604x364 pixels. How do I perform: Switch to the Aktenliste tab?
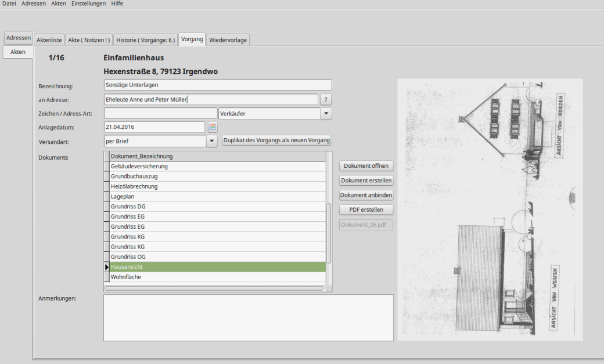[49, 40]
